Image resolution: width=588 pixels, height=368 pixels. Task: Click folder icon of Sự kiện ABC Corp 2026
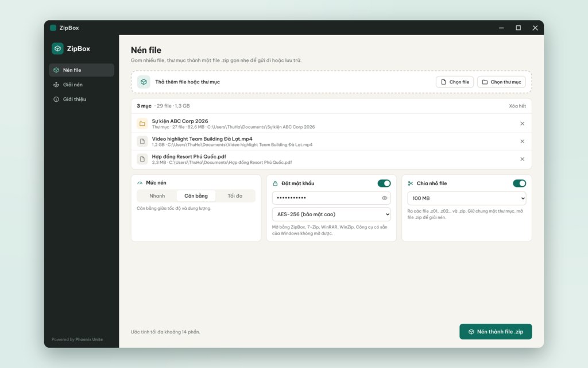(142, 124)
